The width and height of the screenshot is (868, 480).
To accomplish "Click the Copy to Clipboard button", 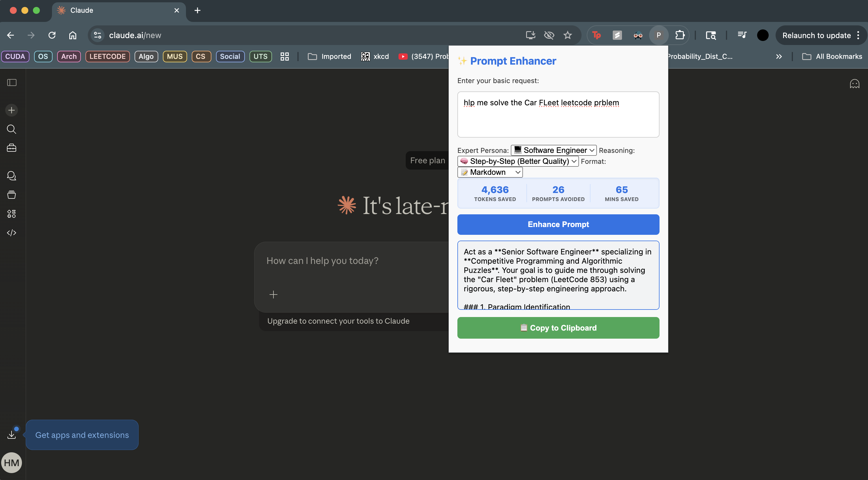I will click(x=558, y=328).
